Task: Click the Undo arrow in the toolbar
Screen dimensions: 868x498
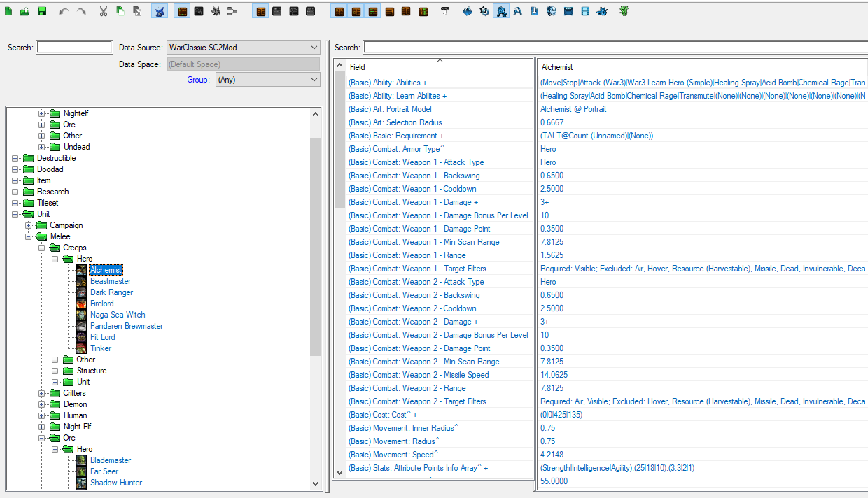Action: tap(64, 12)
